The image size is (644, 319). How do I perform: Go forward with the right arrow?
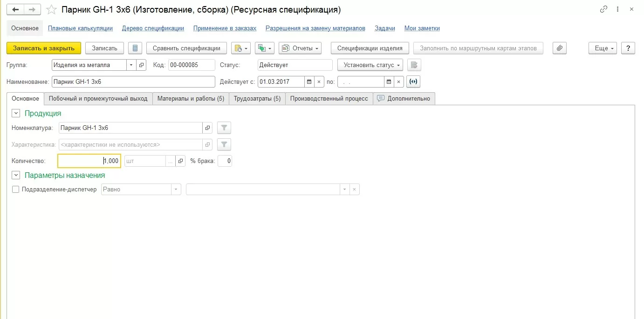coord(32,9)
